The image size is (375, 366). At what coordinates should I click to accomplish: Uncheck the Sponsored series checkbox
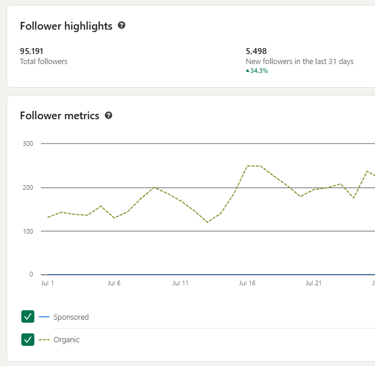pos(28,316)
